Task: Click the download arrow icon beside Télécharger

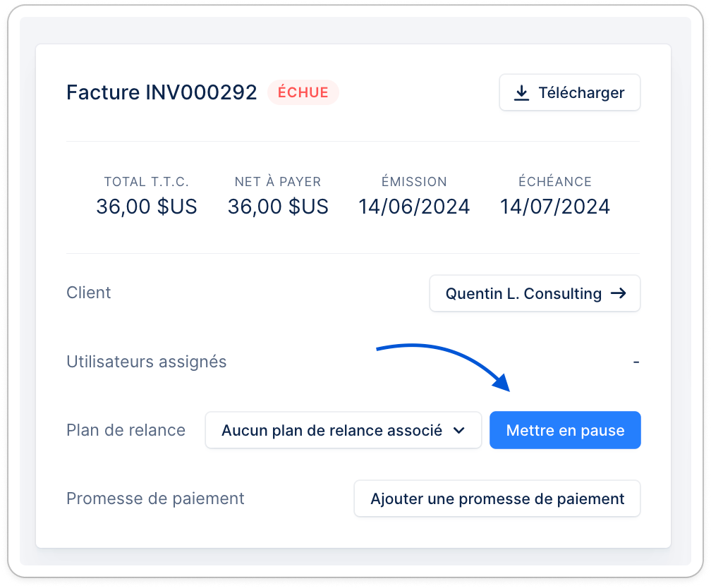Action: click(x=521, y=93)
